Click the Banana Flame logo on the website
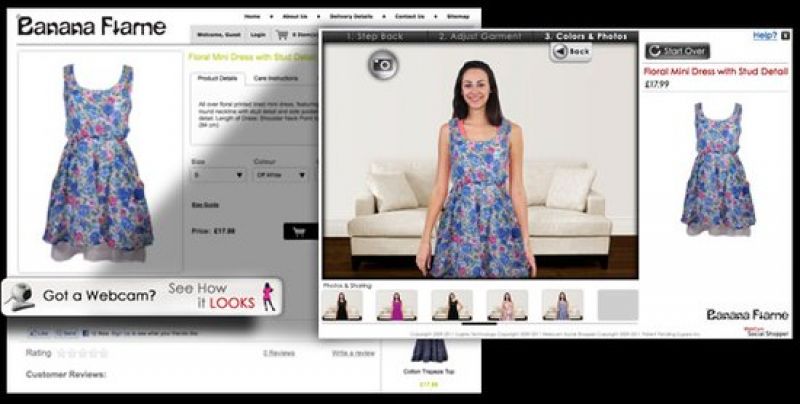The image size is (800, 404). pos(91,26)
